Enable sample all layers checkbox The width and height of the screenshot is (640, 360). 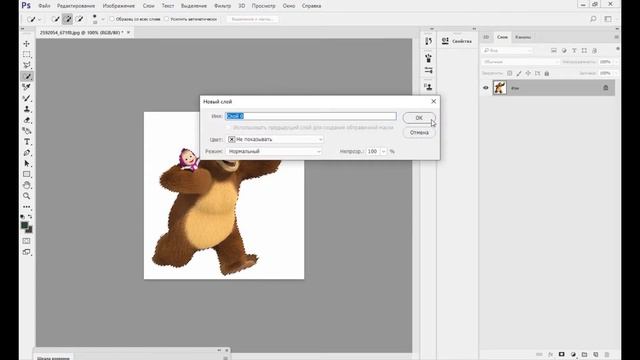[112, 19]
